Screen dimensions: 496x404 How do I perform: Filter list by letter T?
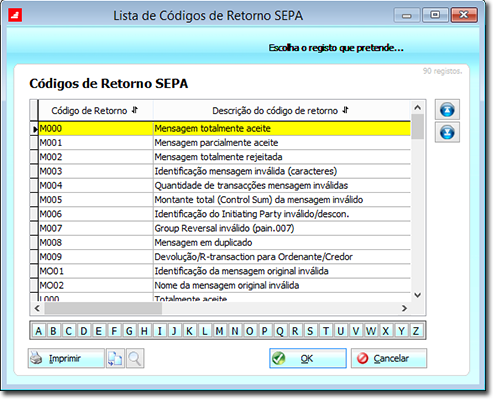326,331
